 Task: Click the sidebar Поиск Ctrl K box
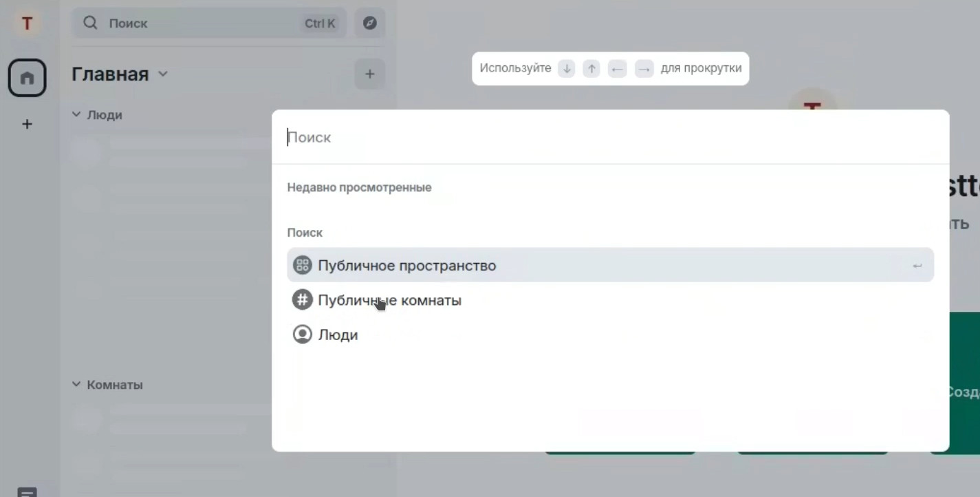click(x=210, y=23)
